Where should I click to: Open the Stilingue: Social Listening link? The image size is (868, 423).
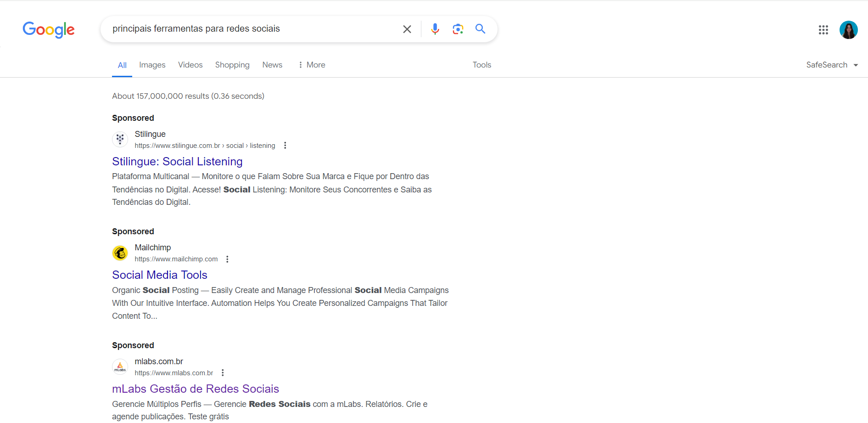[x=177, y=162]
